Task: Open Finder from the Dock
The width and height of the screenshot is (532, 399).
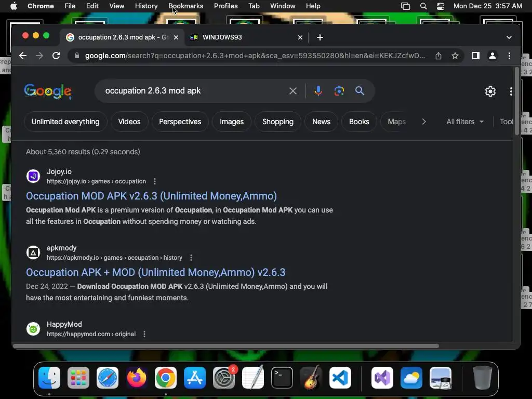Action: 49,378
